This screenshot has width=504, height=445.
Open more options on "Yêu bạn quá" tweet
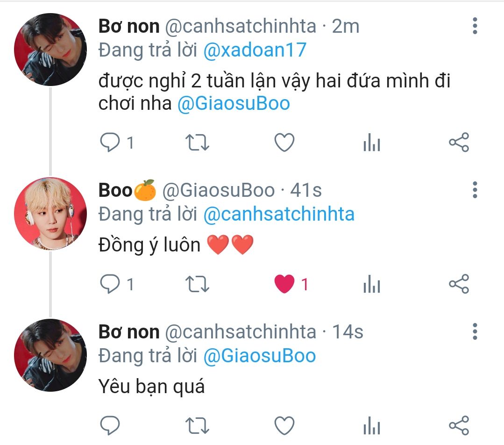475,331
